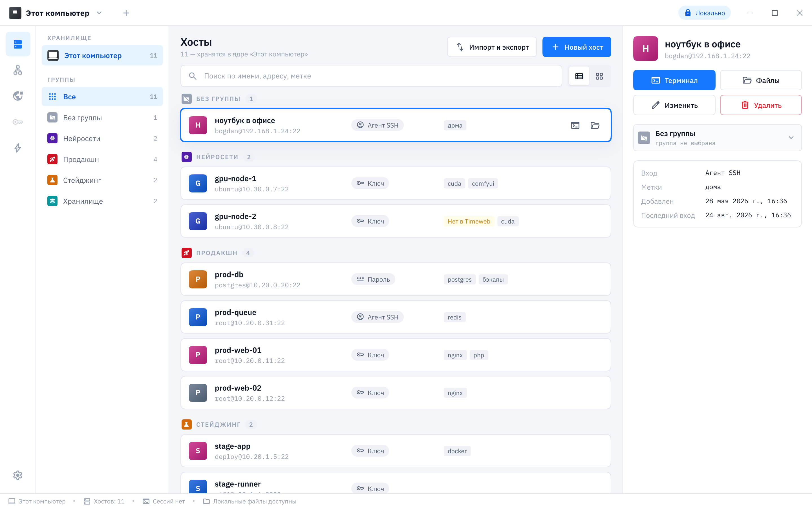Select the Хранилище group in sidebar
Screen dimensions: 812x508
point(102,201)
